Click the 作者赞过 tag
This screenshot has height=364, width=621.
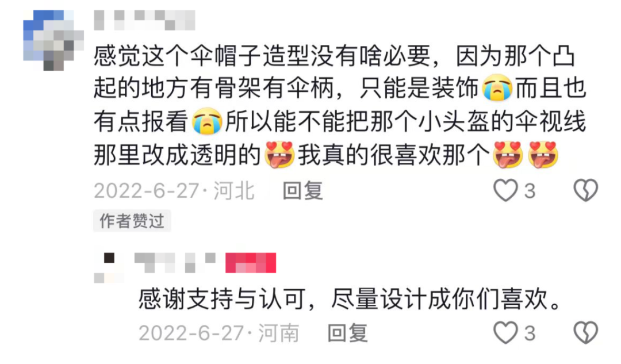(132, 221)
